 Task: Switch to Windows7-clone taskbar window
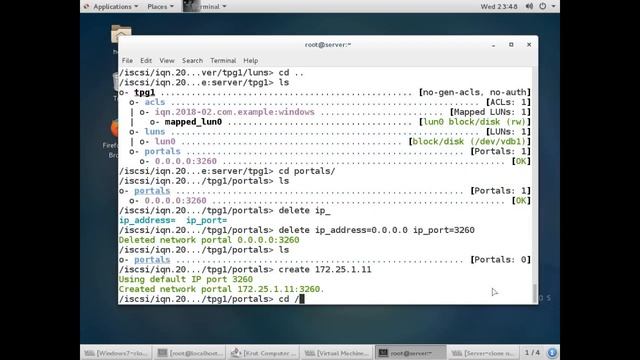117,353
